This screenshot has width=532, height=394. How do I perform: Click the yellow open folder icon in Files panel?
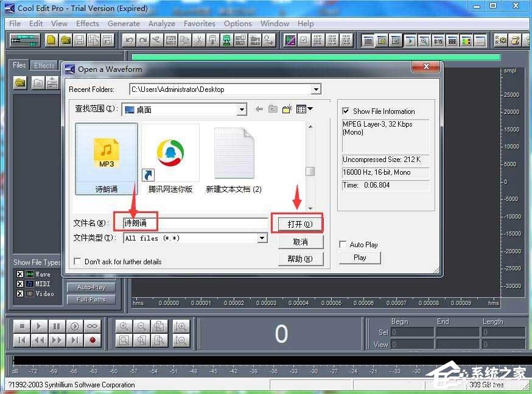point(21,82)
